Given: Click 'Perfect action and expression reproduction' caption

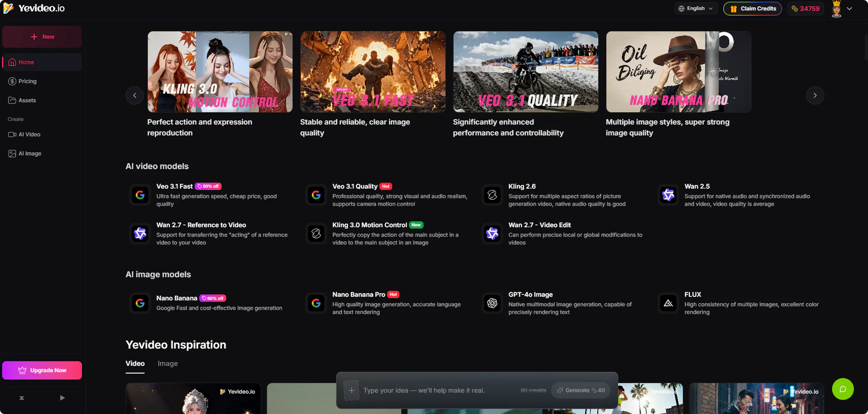Looking at the screenshot, I should tap(200, 128).
